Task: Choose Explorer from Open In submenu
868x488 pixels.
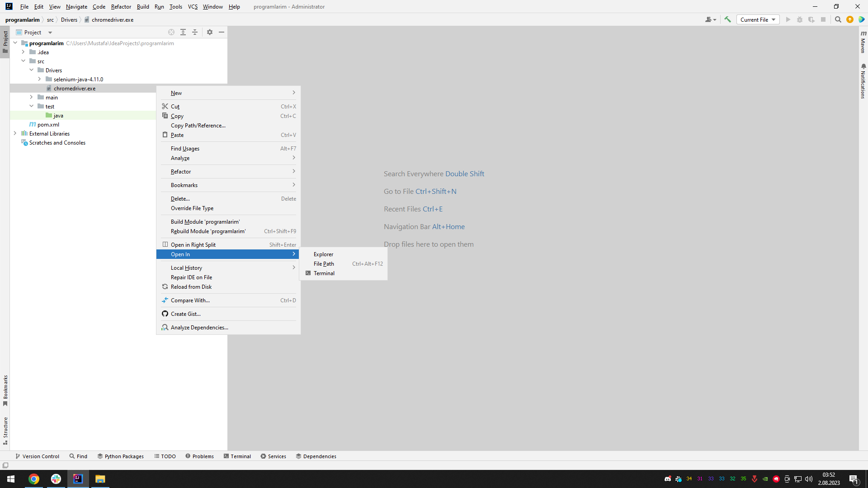Action: point(323,254)
